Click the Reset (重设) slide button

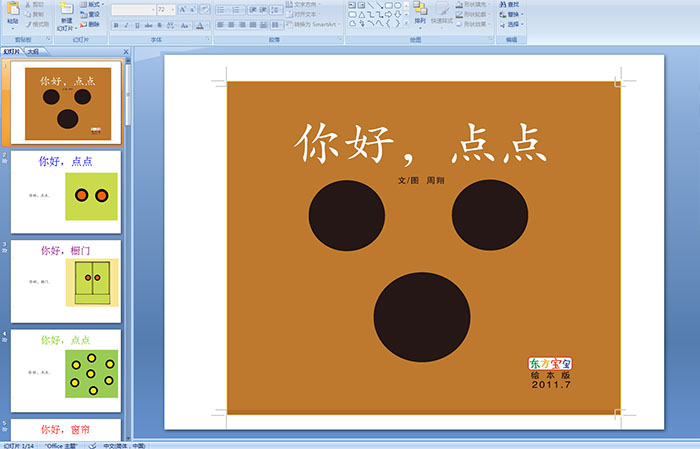[90, 14]
